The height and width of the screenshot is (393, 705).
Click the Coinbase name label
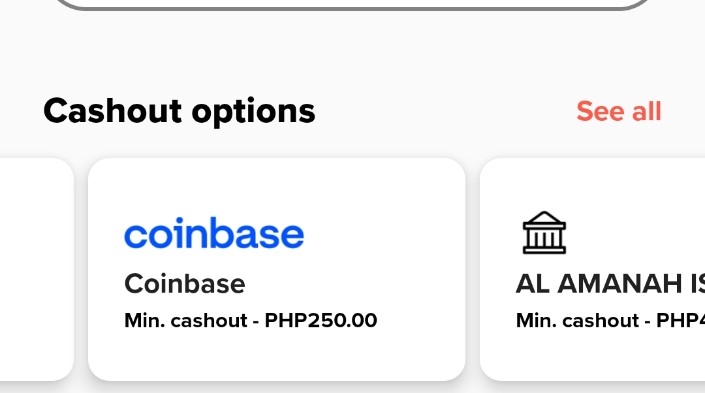point(185,284)
